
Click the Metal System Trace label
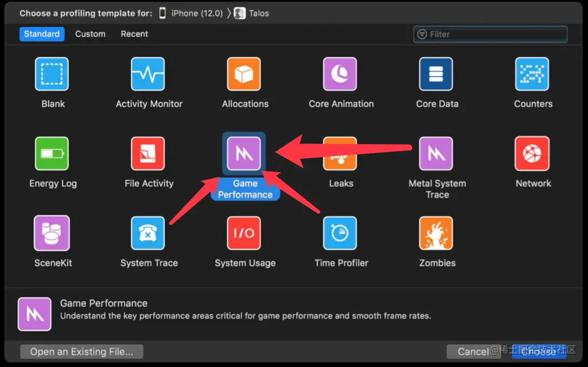click(437, 189)
